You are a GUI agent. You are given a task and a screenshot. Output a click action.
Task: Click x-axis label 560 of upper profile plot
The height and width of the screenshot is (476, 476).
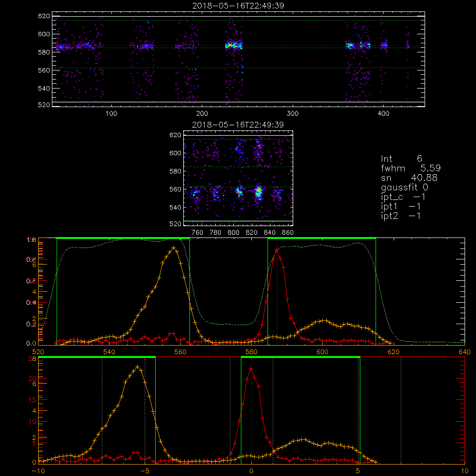point(180,352)
